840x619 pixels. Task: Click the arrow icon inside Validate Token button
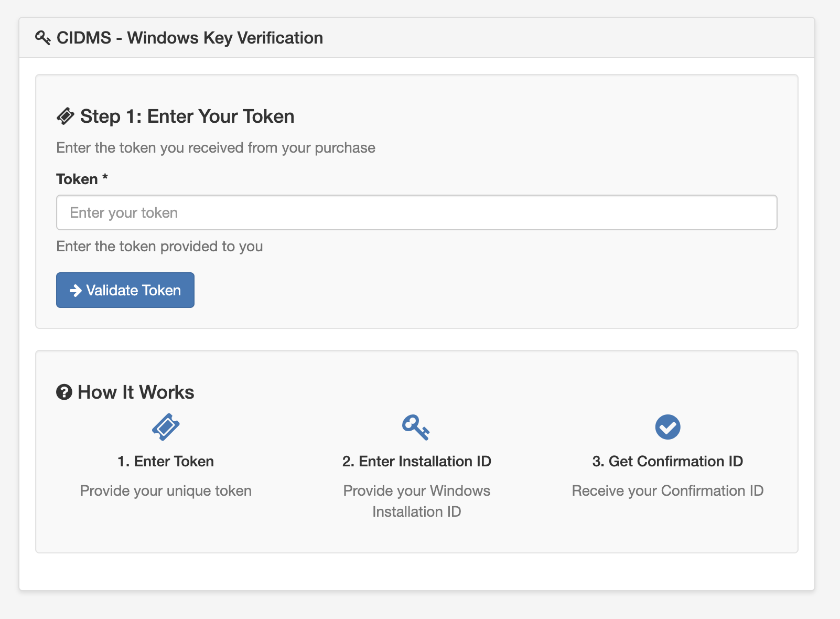coord(76,290)
